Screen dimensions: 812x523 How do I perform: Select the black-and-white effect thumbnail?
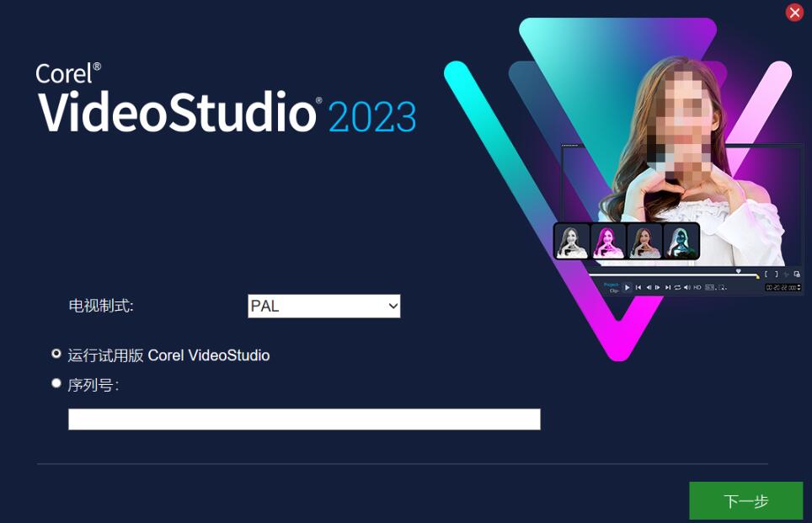[572, 242]
